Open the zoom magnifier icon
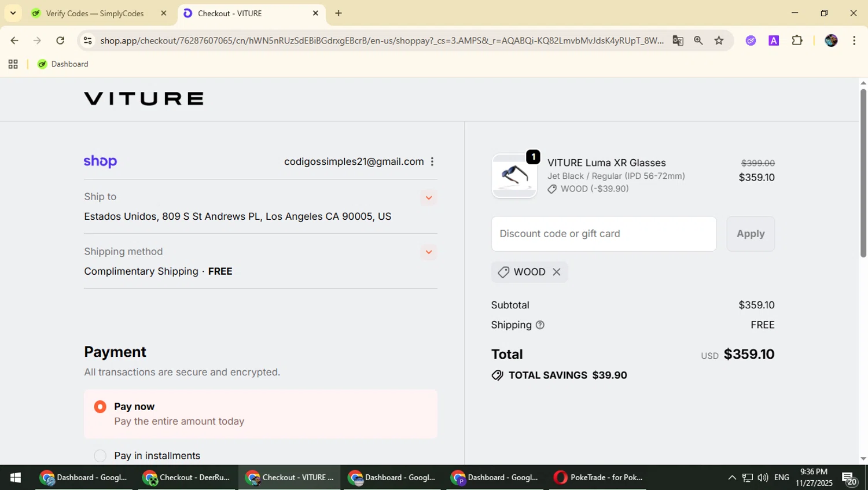This screenshot has width=868, height=490. pyautogui.click(x=698, y=40)
